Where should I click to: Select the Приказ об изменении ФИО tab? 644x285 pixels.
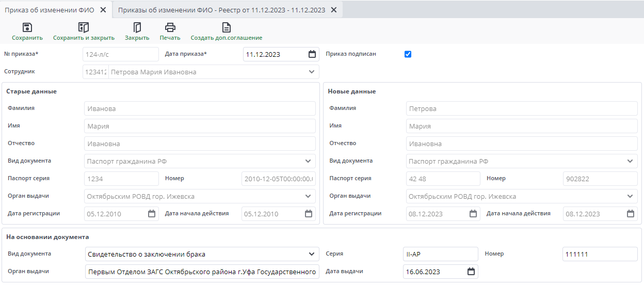pyautogui.click(x=50, y=10)
